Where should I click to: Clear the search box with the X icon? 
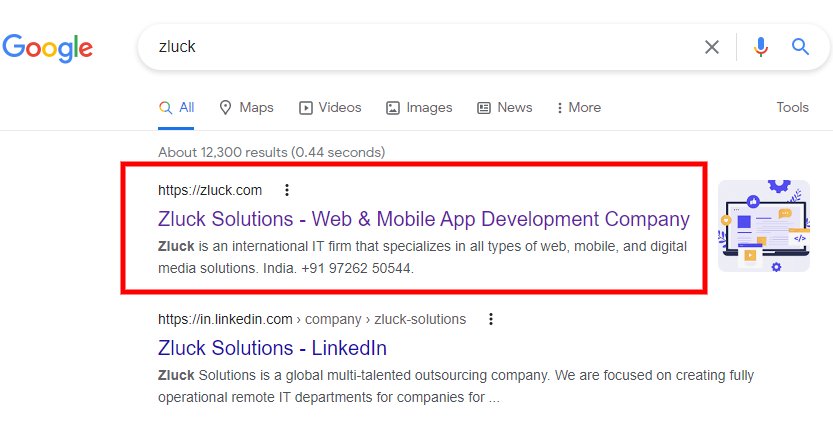[711, 47]
